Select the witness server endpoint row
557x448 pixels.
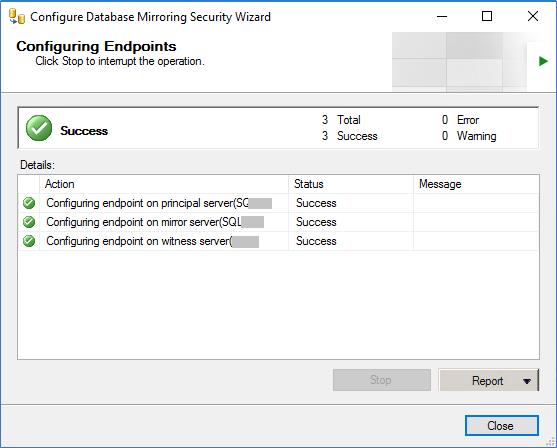278,241
